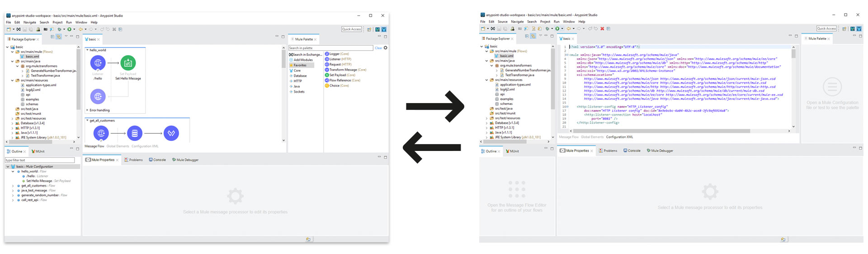Pick Flow Reference (Core) in Mule Palette
Image resolution: width=868 pixels, height=254 pixels.
343,80
